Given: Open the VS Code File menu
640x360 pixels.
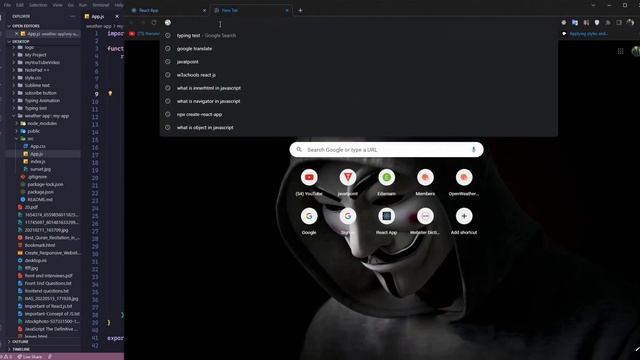Looking at the screenshot, I should [x=7, y=5].
